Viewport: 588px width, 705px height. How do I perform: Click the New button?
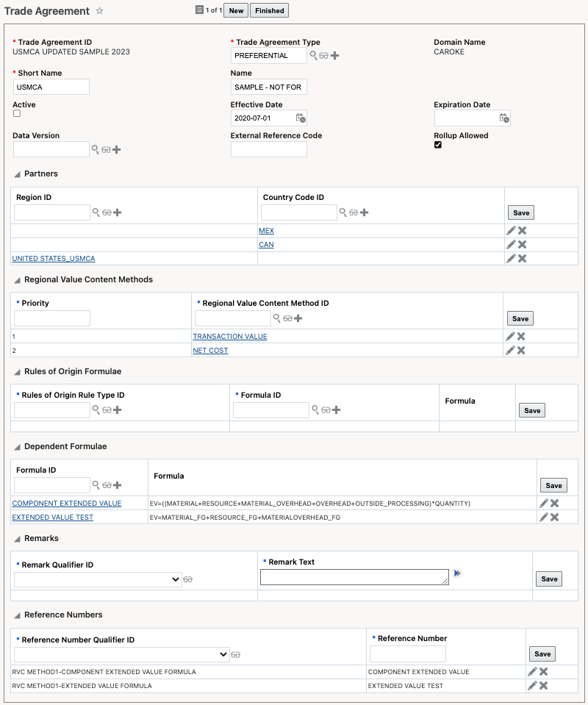point(236,10)
